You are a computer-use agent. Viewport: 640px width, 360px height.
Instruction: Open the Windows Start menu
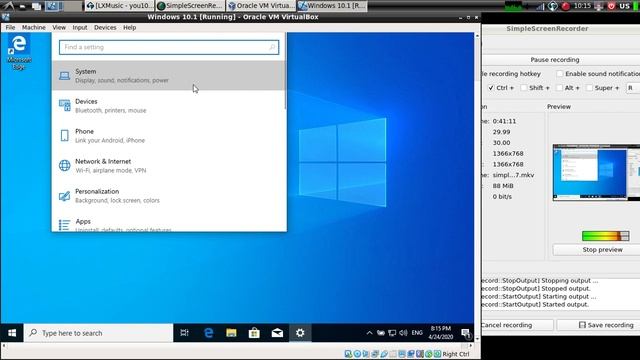click(12, 333)
